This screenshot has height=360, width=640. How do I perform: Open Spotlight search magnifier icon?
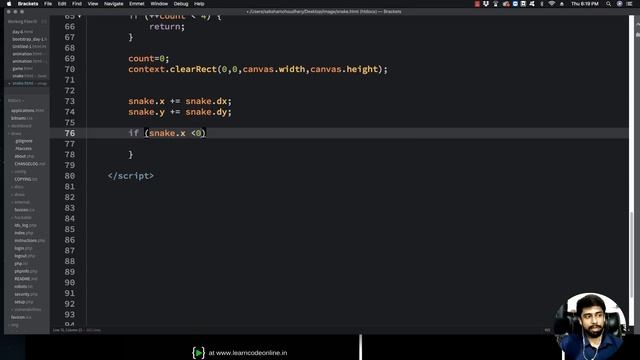[x=608, y=4]
